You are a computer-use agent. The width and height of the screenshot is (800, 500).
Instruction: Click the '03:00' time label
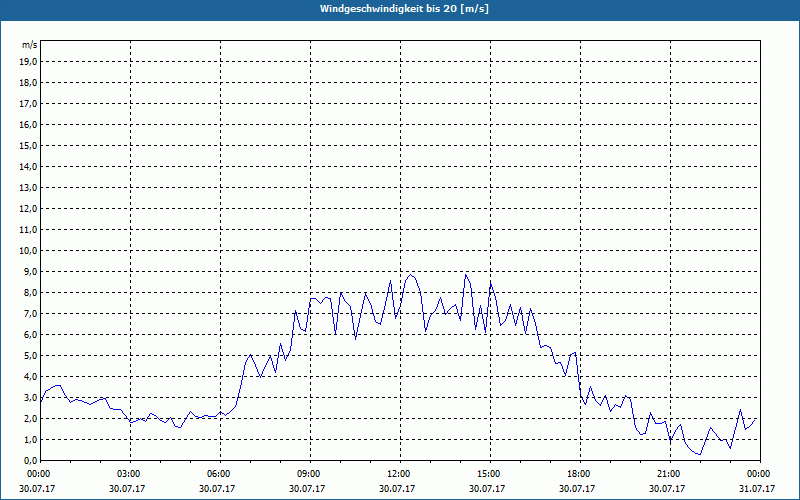click(x=131, y=474)
